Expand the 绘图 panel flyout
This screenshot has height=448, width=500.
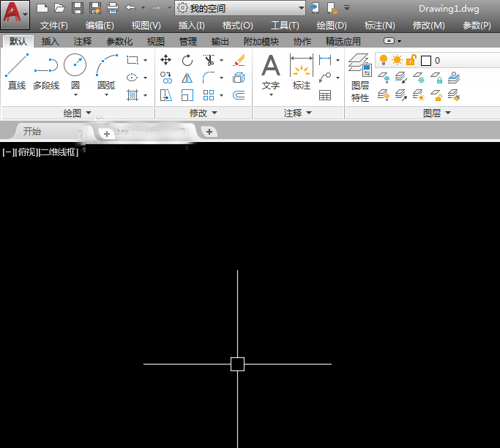click(x=78, y=113)
